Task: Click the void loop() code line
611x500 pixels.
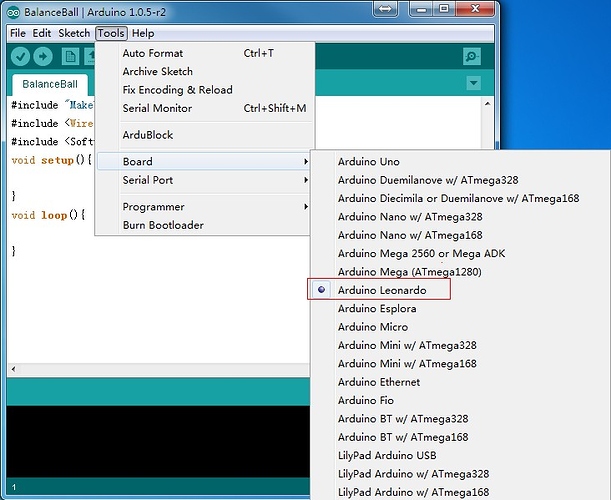Action: [48, 215]
